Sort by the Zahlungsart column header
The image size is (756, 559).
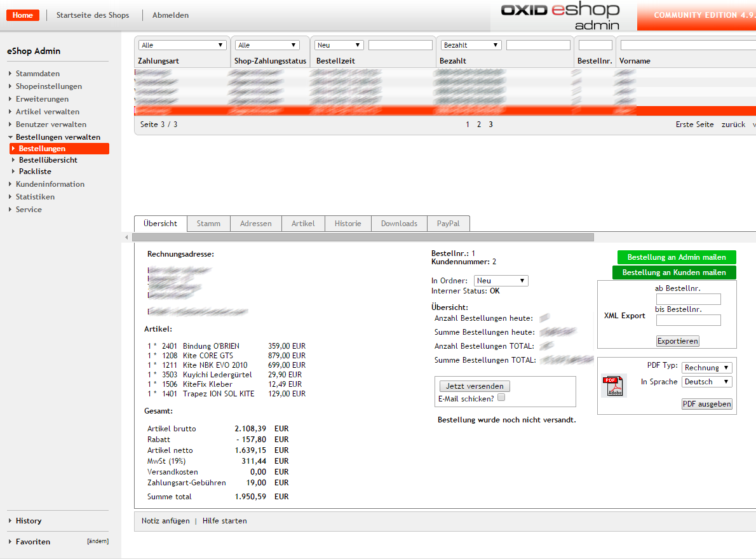pyautogui.click(x=158, y=61)
